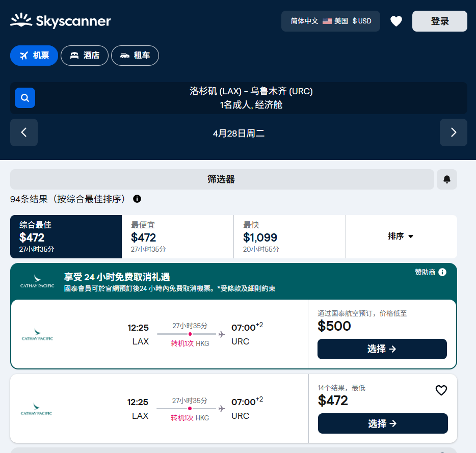Click the 登录 login button
The height and width of the screenshot is (453, 476).
439,21
